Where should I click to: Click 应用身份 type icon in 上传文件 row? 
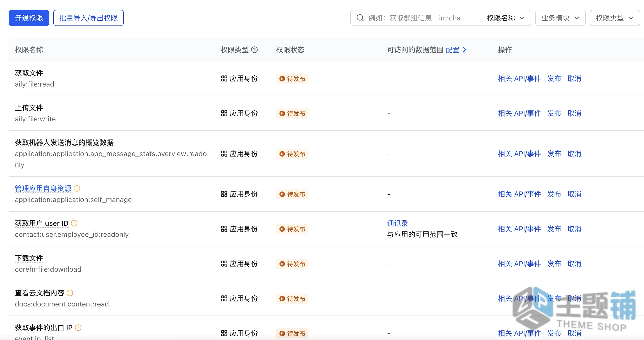point(224,113)
